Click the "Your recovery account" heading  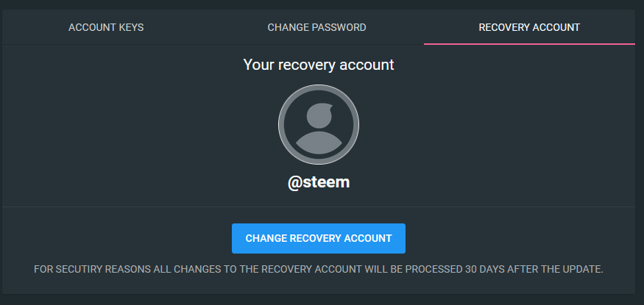pos(319,65)
